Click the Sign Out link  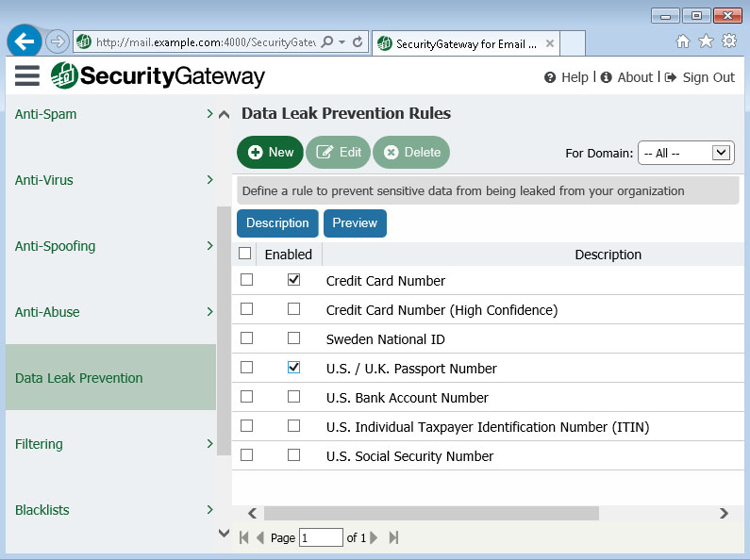(x=699, y=77)
